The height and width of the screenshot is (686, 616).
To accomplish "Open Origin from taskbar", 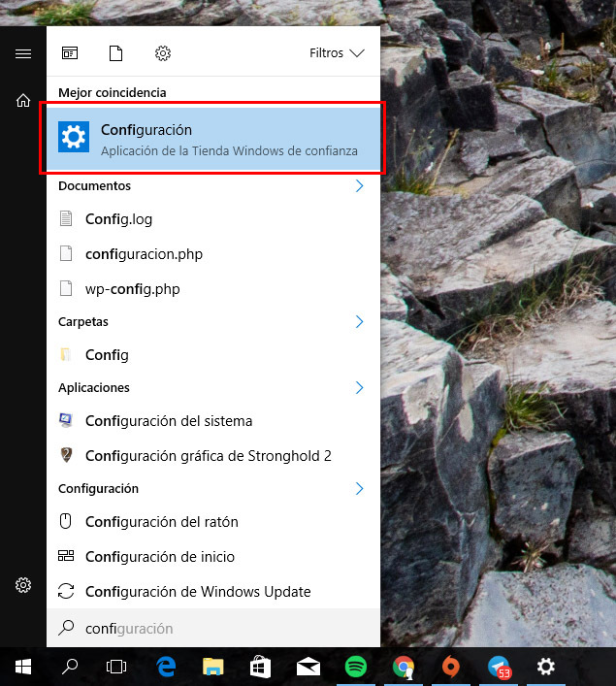I will pos(451,667).
